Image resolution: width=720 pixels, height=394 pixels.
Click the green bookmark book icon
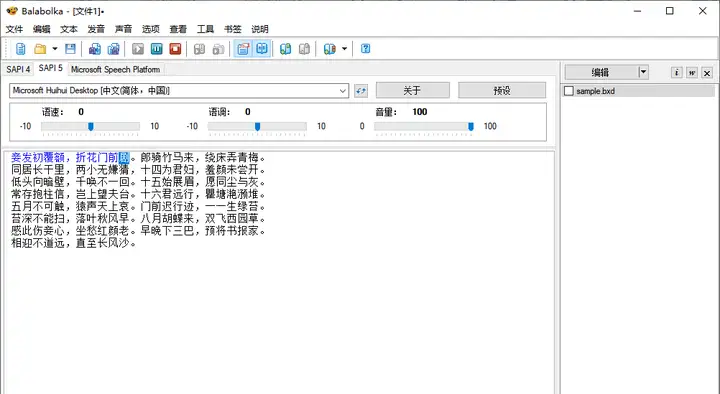(286, 49)
